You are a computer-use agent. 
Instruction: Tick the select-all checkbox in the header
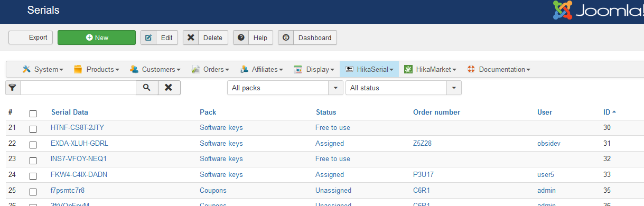pyautogui.click(x=33, y=113)
